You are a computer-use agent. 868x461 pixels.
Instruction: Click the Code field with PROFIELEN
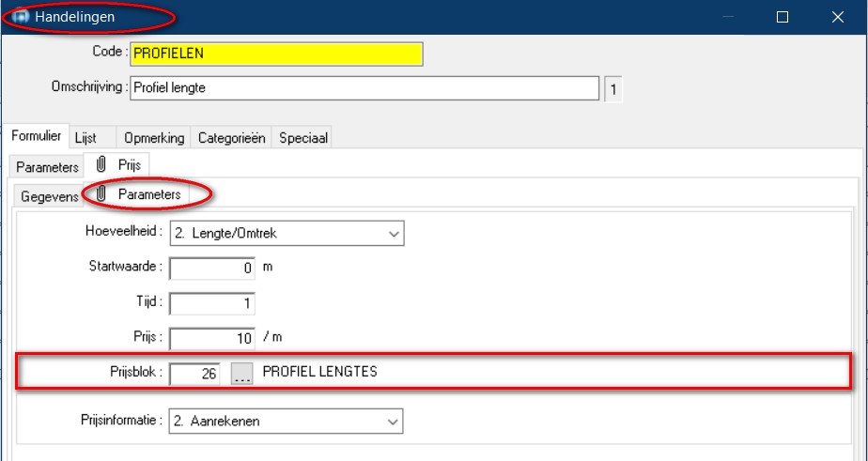(x=276, y=54)
